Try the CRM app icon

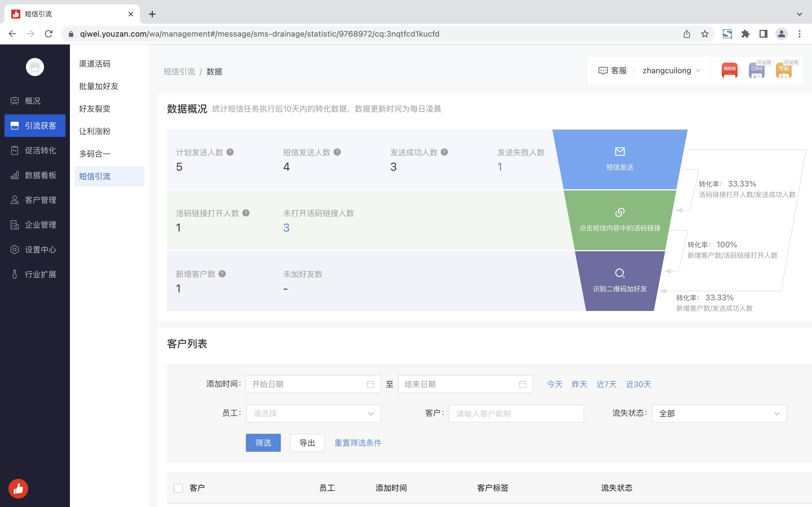(757, 70)
